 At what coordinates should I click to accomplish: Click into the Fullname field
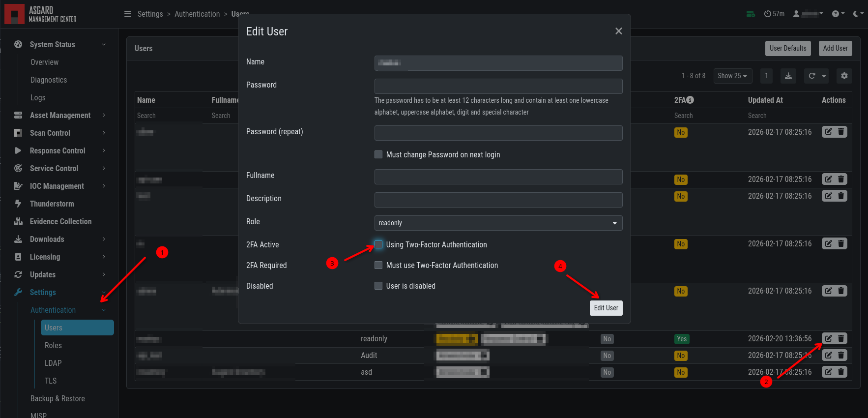click(x=498, y=177)
